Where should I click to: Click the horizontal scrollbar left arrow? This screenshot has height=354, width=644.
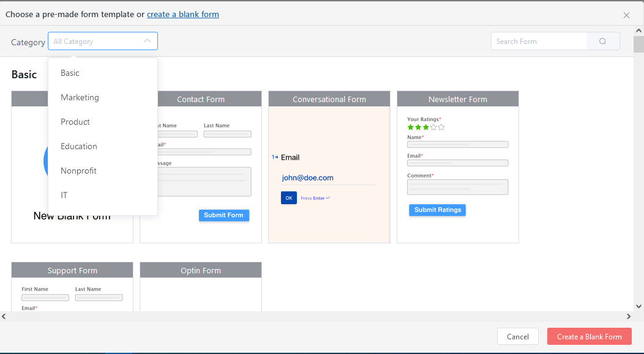[4, 316]
